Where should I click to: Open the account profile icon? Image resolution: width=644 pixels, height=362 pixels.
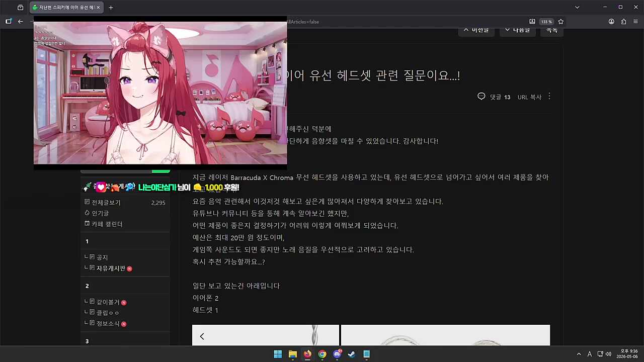611,22
